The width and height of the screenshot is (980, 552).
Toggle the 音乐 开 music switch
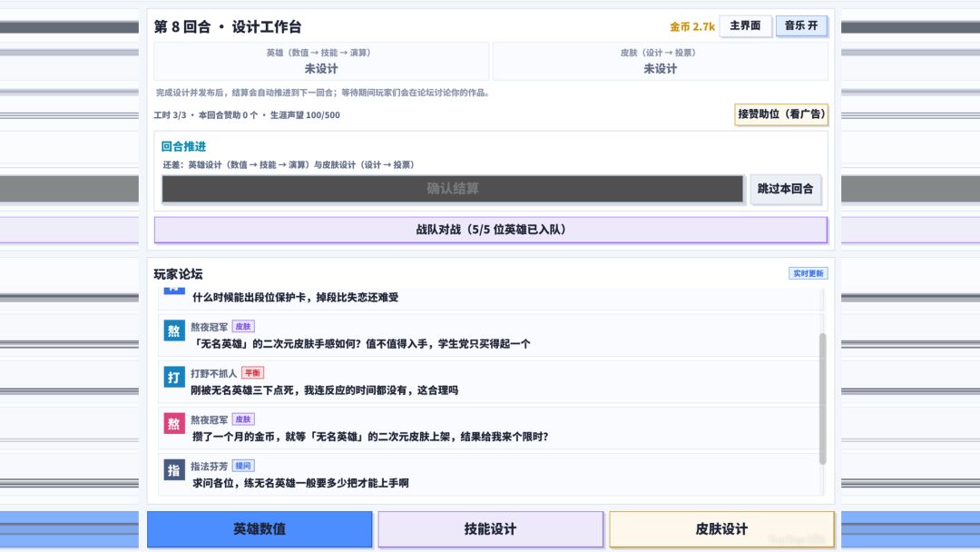click(801, 26)
